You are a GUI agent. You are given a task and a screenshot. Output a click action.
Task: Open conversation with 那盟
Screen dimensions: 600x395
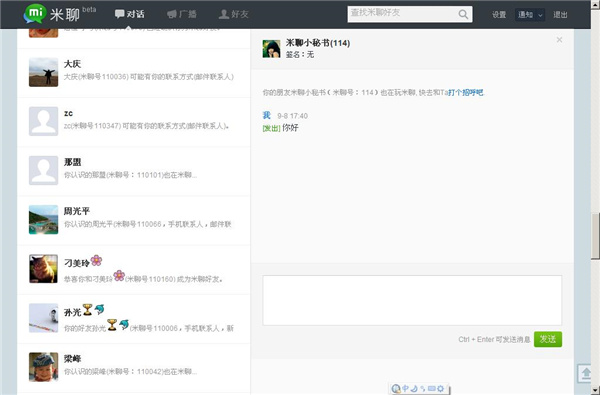(x=134, y=171)
